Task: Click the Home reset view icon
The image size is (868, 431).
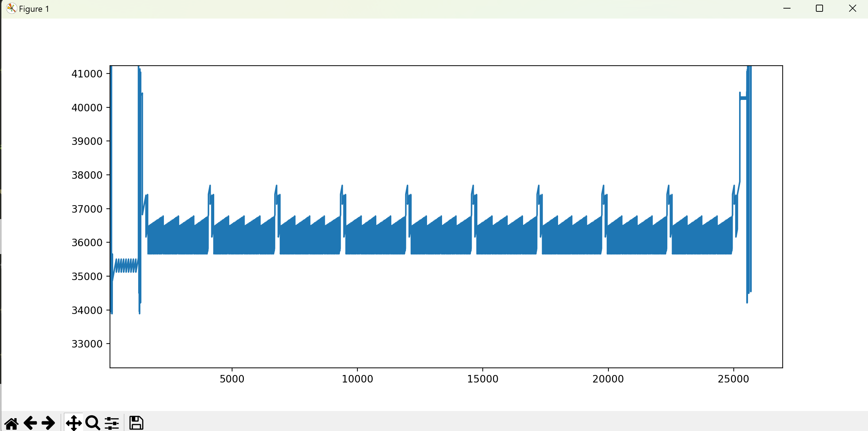Action: (11, 423)
